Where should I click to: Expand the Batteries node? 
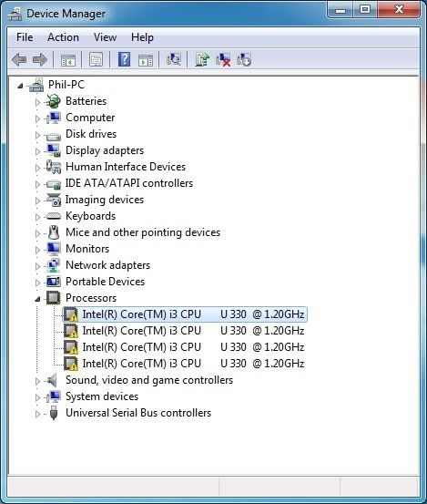[x=37, y=102]
